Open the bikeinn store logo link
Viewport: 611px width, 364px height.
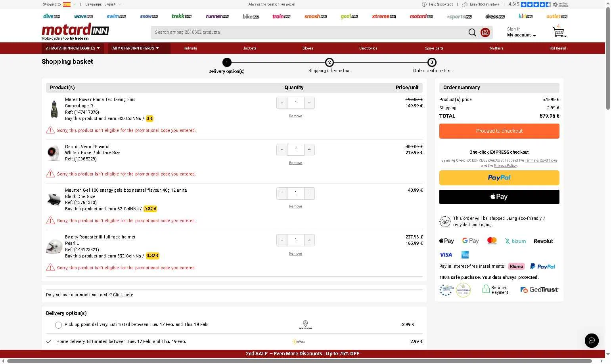coord(251,16)
